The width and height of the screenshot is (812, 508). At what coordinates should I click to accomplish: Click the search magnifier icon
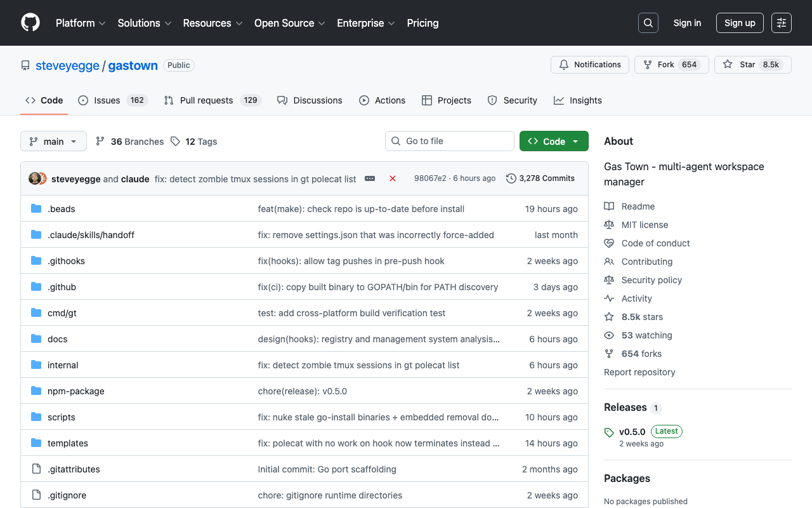pyautogui.click(x=648, y=22)
